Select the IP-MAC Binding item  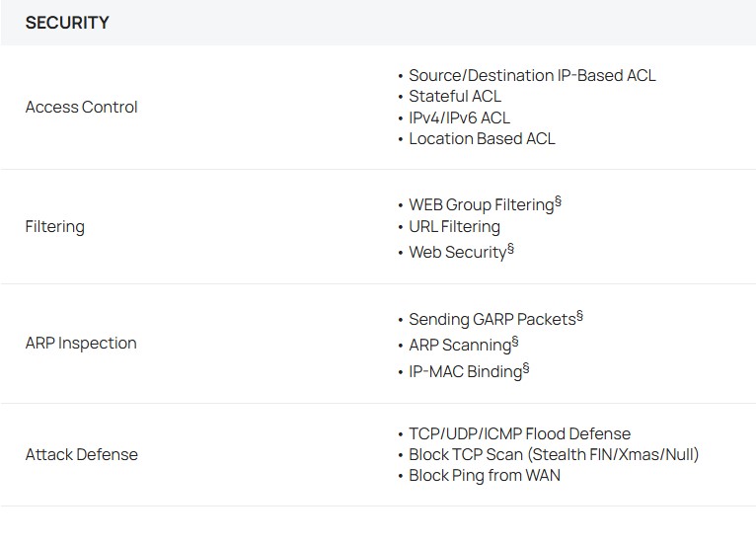(465, 371)
